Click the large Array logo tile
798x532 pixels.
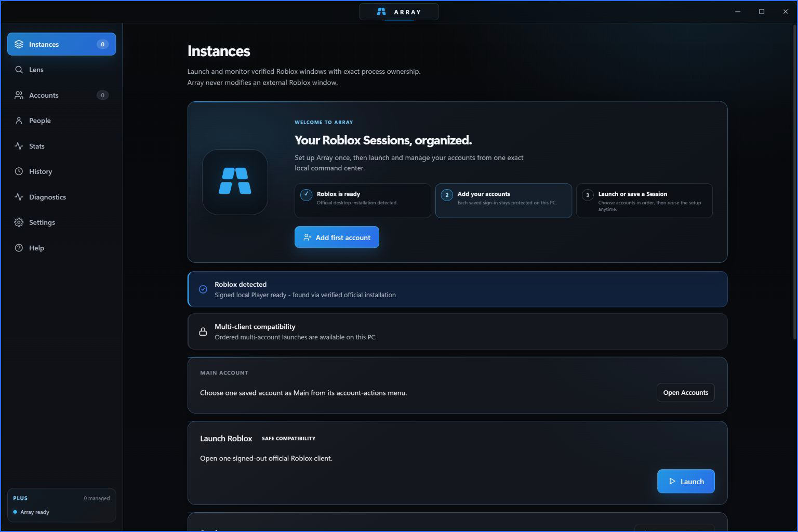(235, 182)
